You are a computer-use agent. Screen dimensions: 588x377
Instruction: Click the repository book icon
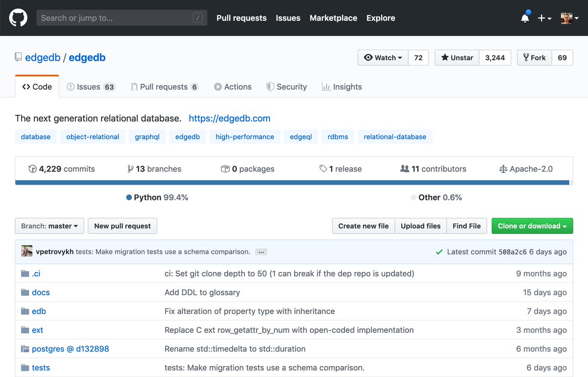click(18, 57)
